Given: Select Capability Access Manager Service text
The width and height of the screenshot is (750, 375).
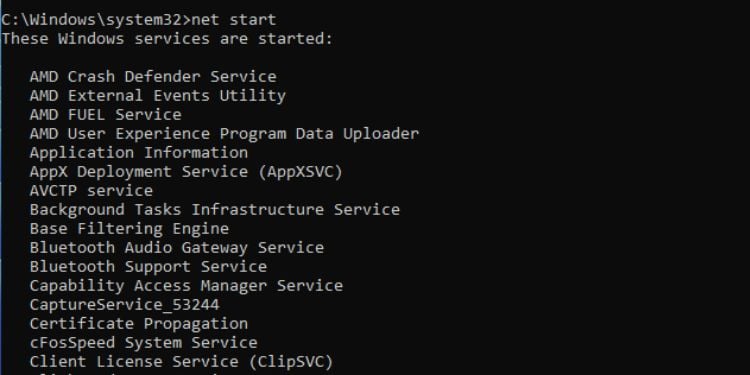Looking at the screenshot, I should point(187,286).
